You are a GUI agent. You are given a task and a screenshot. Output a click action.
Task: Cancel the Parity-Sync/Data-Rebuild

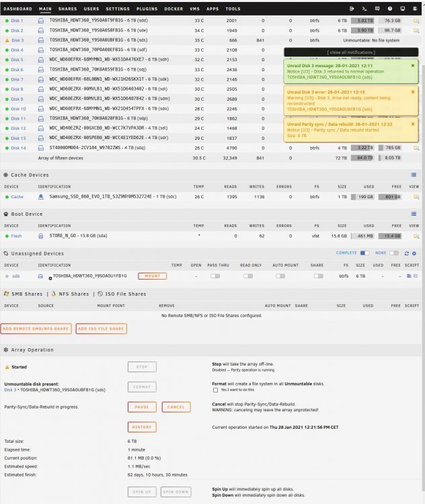(x=176, y=407)
